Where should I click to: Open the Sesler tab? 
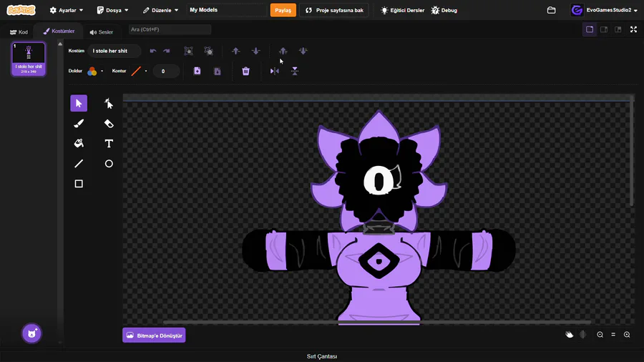101,31
